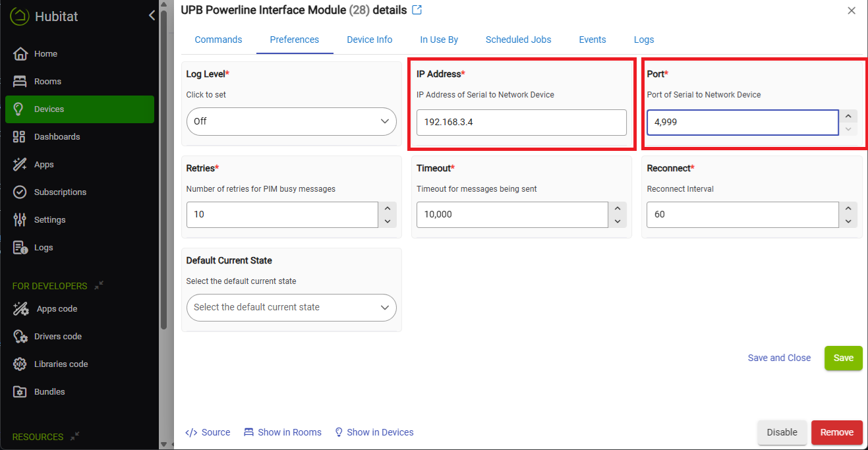This screenshot has width=868, height=450.
Task: Open external link icon beside device title
Action: (417, 10)
